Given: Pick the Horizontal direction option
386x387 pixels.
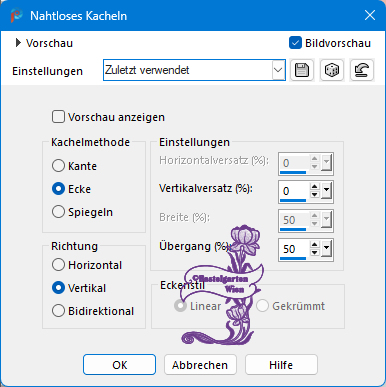Looking at the screenshot, I should 58,265.
